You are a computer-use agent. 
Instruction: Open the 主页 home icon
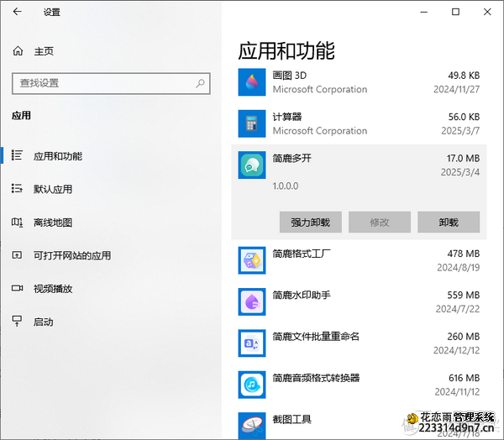tap(18, 50)
